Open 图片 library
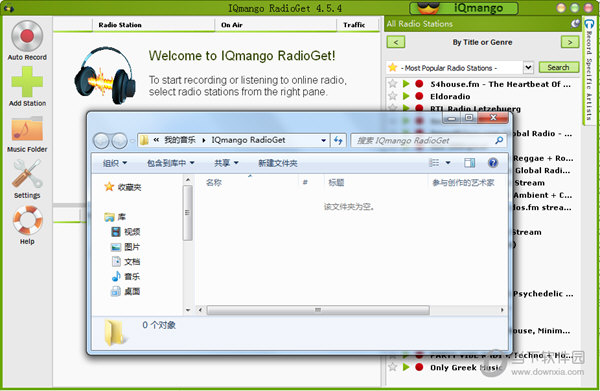Image resolution: width=600 pixels, height=391 pixels. [x=126, y=247]
